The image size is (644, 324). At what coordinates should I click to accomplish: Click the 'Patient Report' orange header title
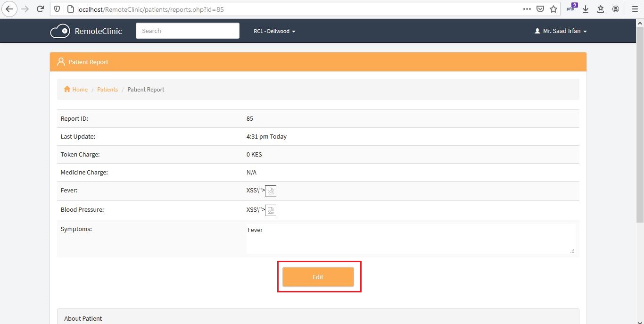tap(88, 62)
